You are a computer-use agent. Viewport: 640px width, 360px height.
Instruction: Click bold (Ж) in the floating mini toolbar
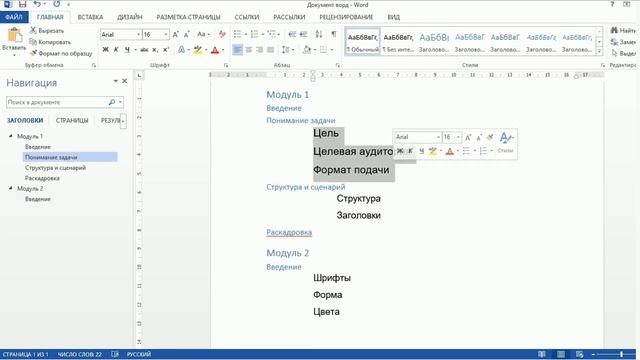click(x=400, y=151)
